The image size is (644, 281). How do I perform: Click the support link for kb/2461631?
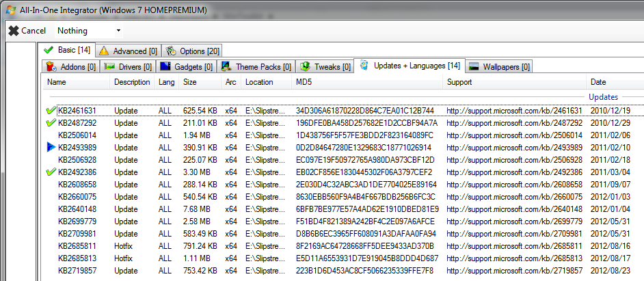click(514, 111)
